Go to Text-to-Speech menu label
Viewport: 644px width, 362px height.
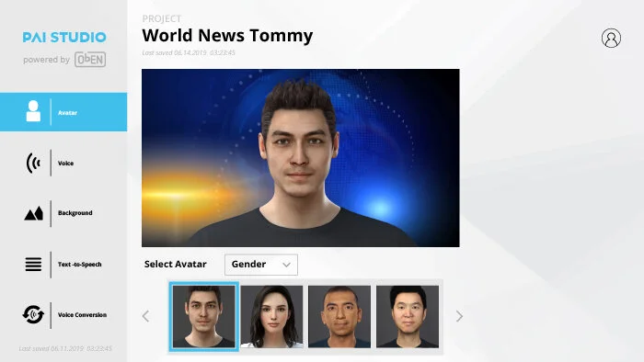(80, 265)
